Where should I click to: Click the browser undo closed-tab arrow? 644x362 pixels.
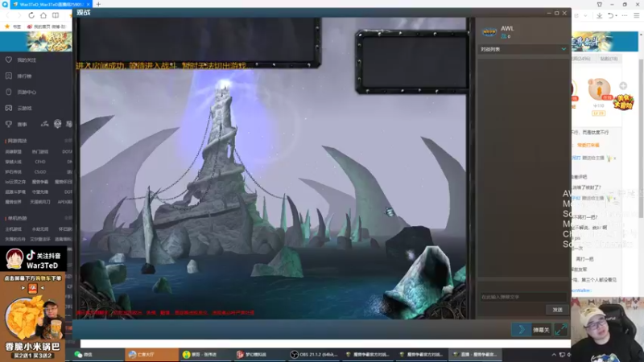pos(610,15)
